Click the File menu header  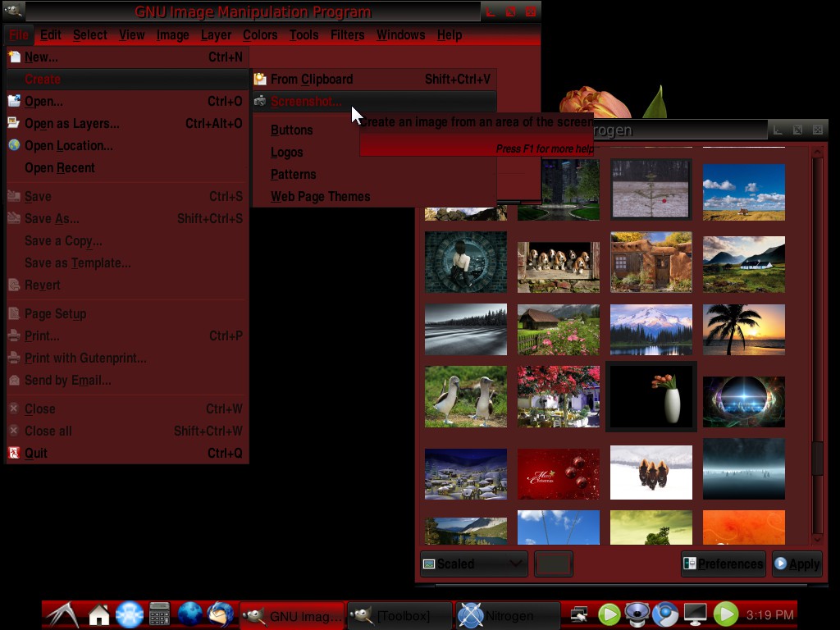coord(19,34)
